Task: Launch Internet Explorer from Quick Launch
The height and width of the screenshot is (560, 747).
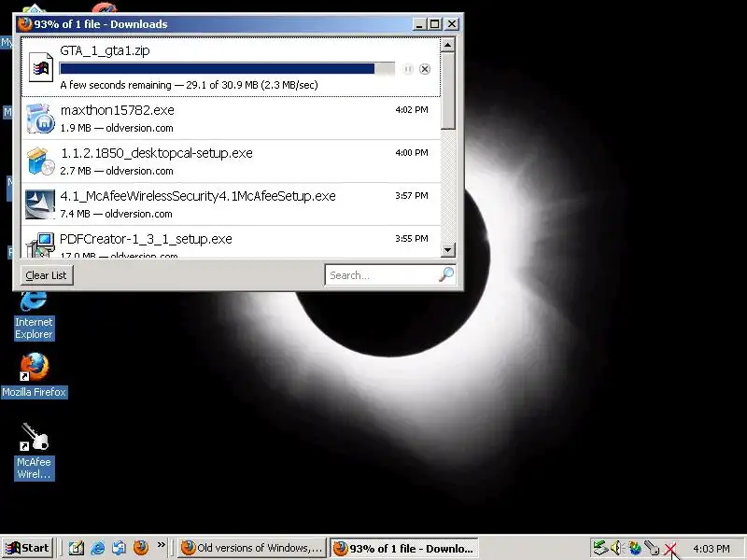Action: (x=98, y=548)
